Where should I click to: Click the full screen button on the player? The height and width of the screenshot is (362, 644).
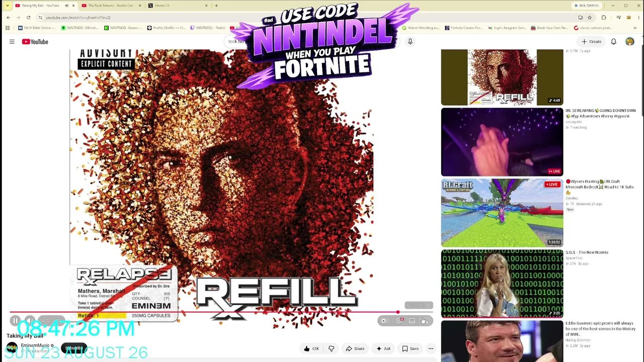pyautogui.click(x=425, y=321)
